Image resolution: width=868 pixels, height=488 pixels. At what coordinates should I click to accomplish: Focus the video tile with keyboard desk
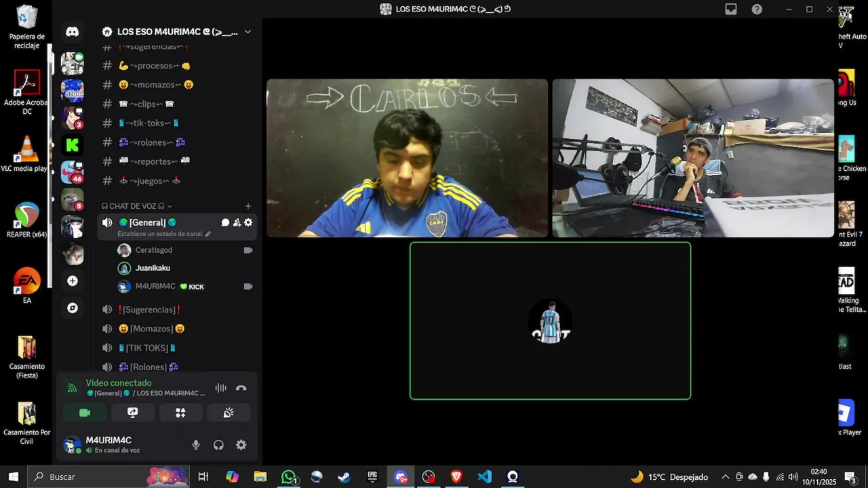(x=693, y=158)
